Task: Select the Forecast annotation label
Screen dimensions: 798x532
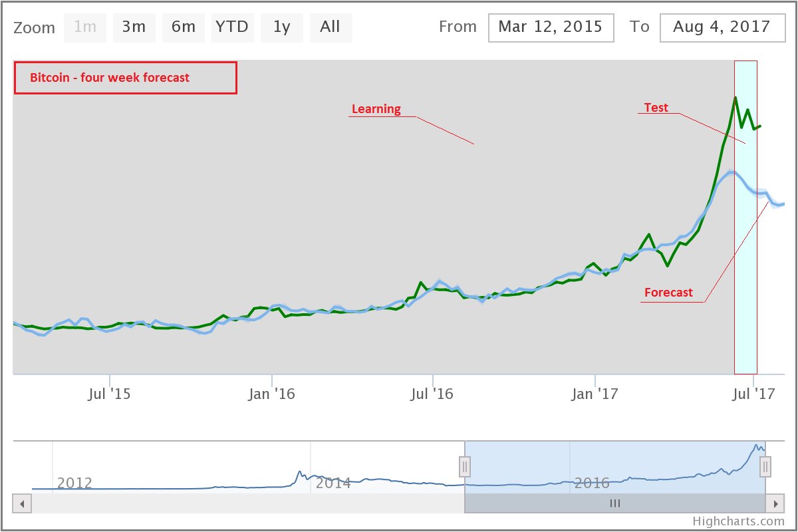Action: [x=668, y=293]
